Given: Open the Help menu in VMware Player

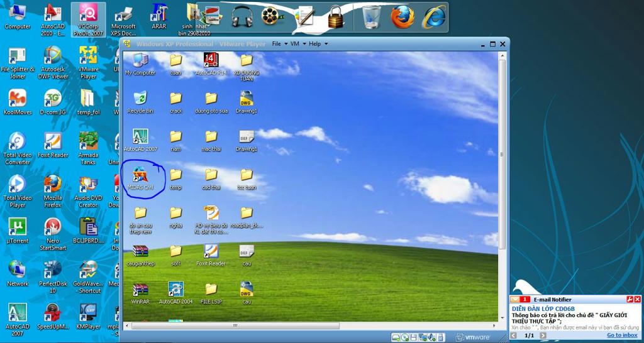Looking at the screenshot, I should point(318,44).
